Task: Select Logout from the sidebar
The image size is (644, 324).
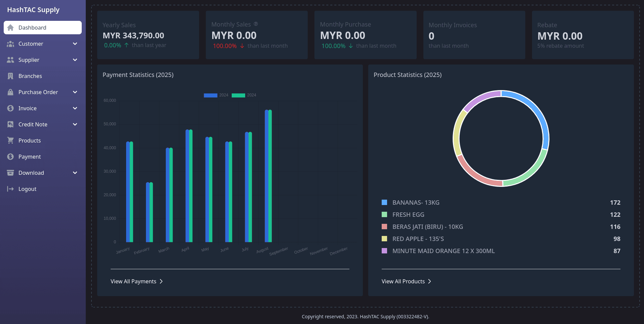Action: coord(43,189)
